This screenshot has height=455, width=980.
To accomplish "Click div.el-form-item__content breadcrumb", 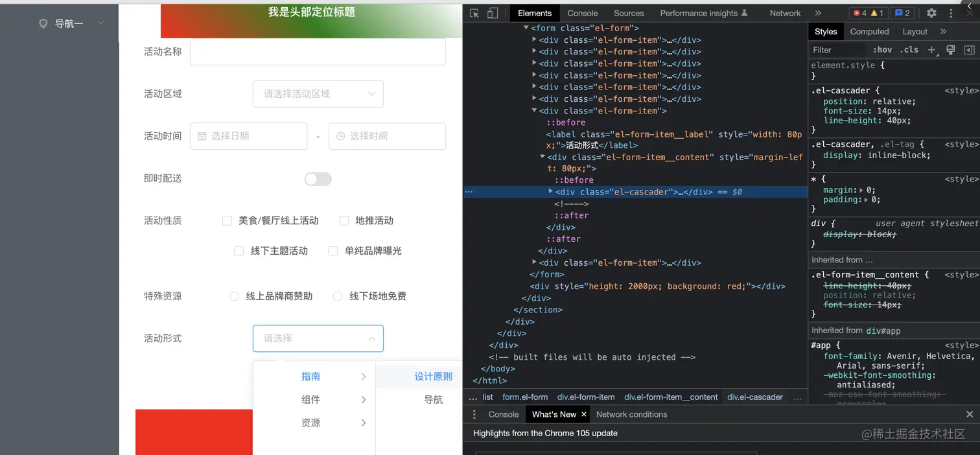I will click(x=671, y=397).
